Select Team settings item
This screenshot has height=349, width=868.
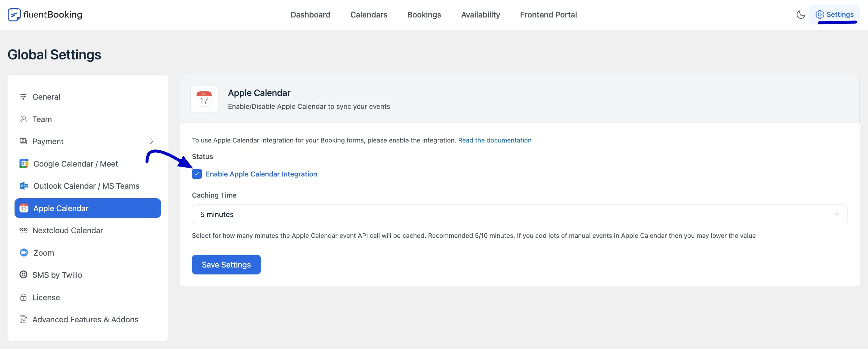88,119
